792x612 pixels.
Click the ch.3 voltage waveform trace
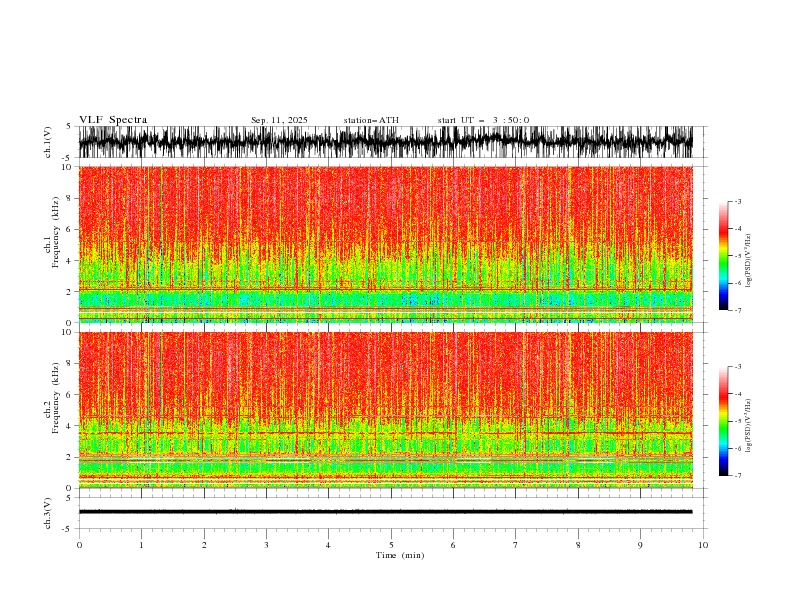click(x=386, y=512)
